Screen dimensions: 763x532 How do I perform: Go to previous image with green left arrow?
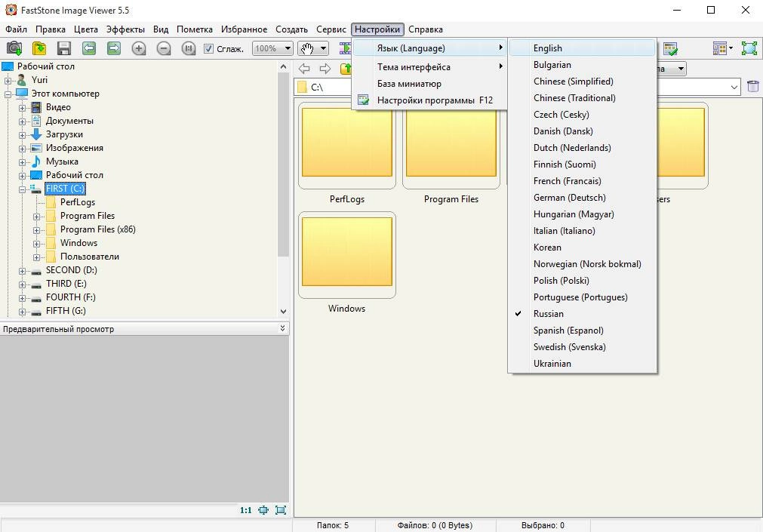(x=88, y=48)
